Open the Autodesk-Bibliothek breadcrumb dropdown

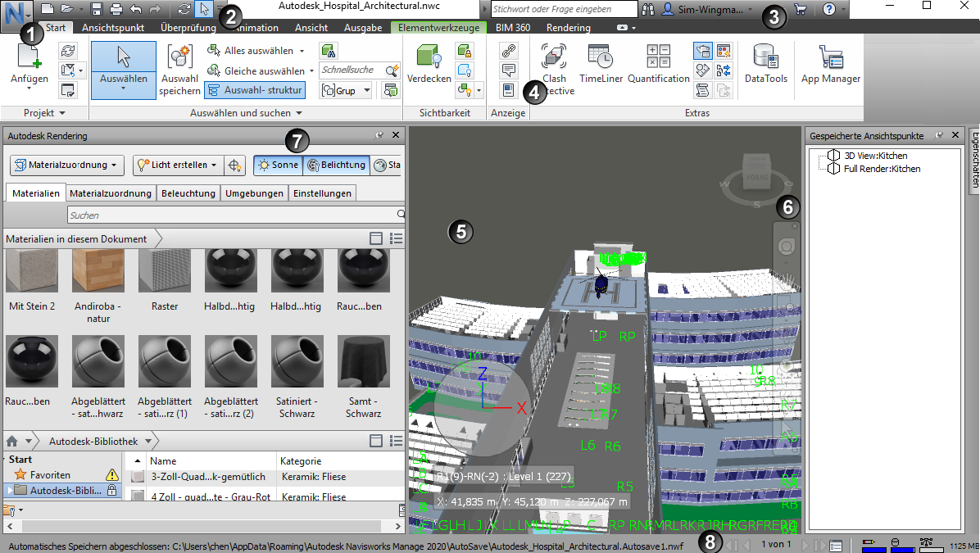[x=148, y=441]
